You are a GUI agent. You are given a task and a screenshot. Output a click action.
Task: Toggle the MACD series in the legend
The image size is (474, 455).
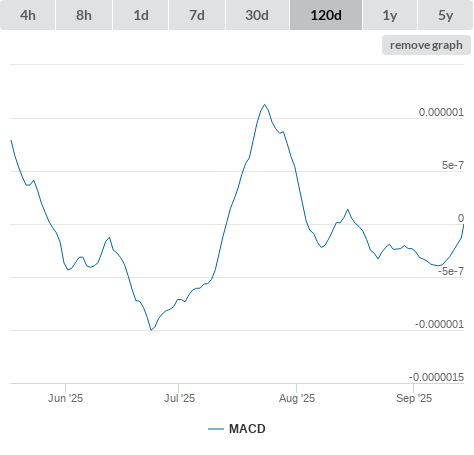(237, 429)
